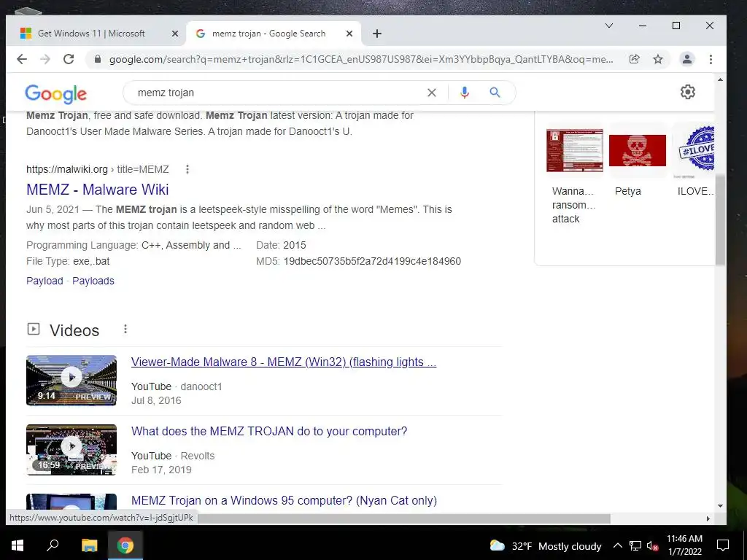Open Windows taskbar search
747x560 pixels.
click(53, 545)
